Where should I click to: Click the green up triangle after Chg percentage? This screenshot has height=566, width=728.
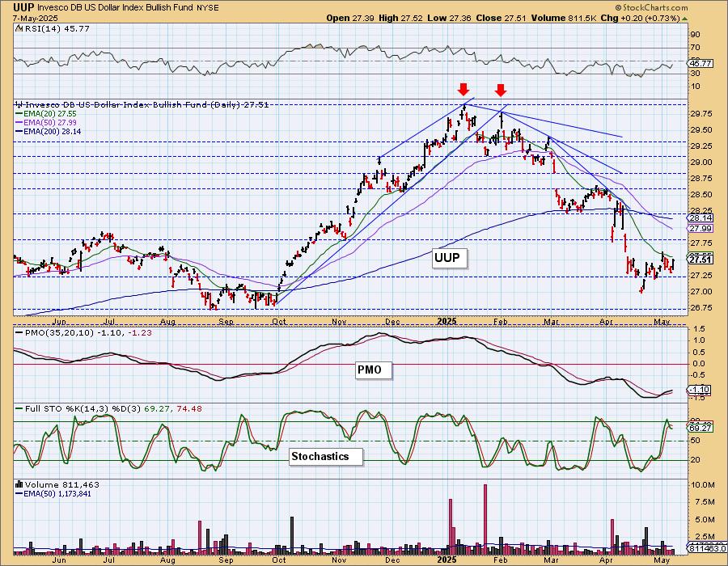coord(684,19)
